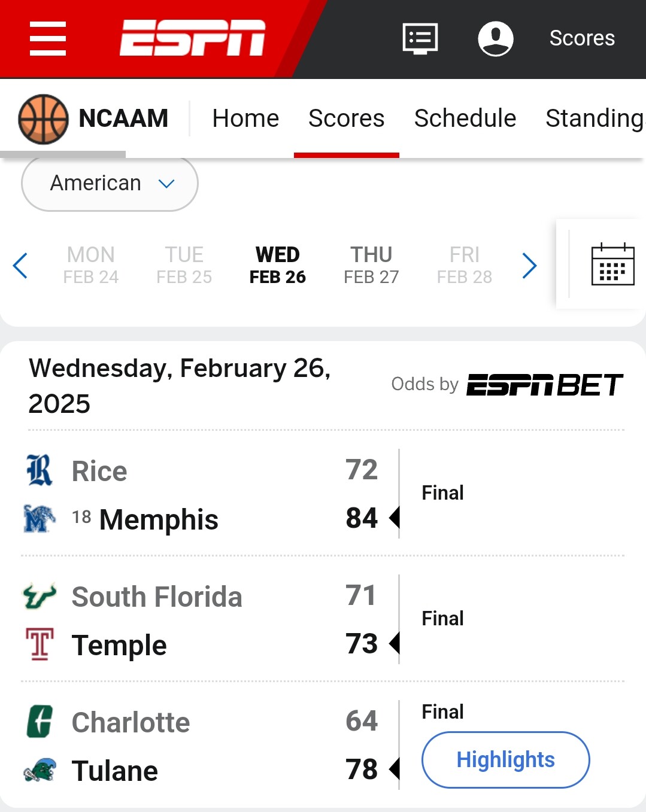Switch to the Home tab
The height and width of the screenshot is (812, 646).
click(x=245, y=118)
